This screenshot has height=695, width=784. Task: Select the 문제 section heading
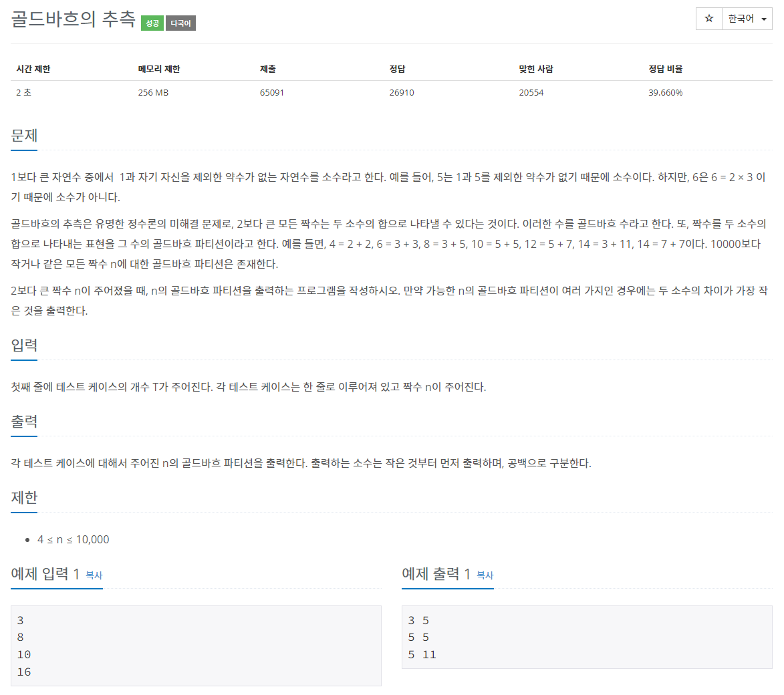point(24,136)
